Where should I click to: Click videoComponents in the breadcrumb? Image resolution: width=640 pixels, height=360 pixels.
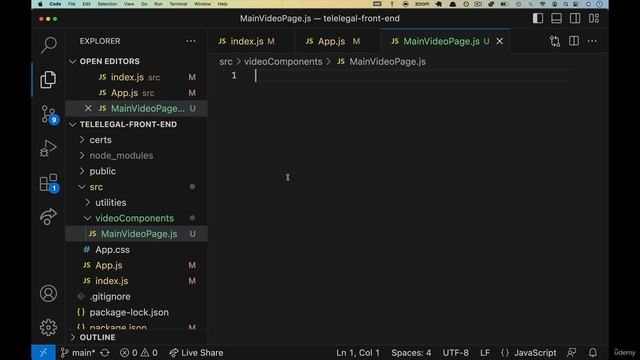pos(283,62)
